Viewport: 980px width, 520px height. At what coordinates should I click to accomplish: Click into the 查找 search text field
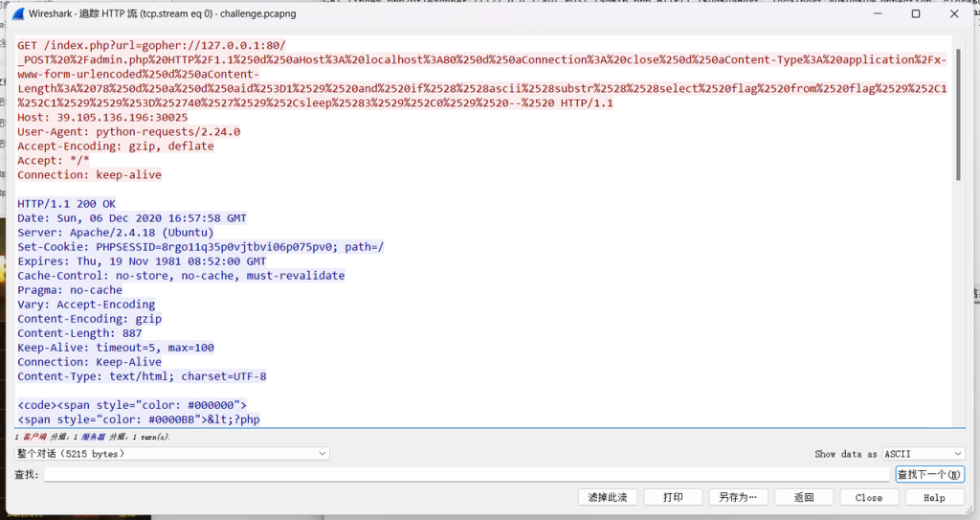coord(467,475)
